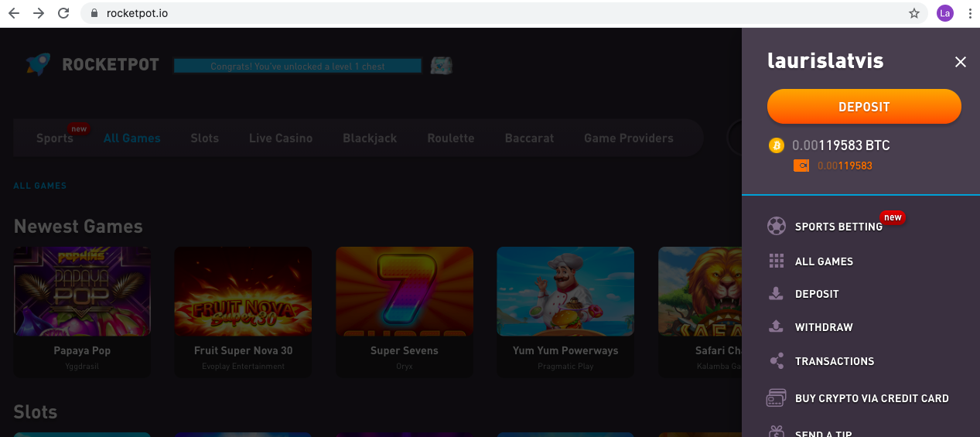
Task: Switch to the Roulette tab
Action: pyautogui.click(x=451, y=138)
